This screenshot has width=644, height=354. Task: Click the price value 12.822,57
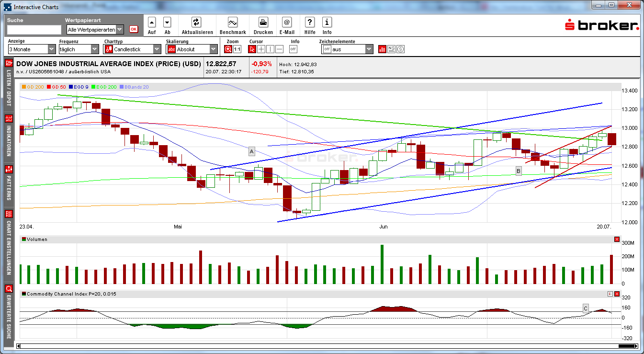221,64
